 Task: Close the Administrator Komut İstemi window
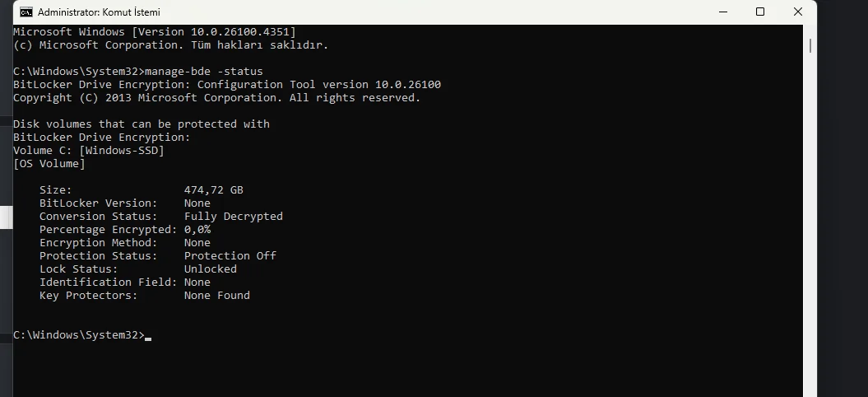pyautogui.click(x=798, y=12)
